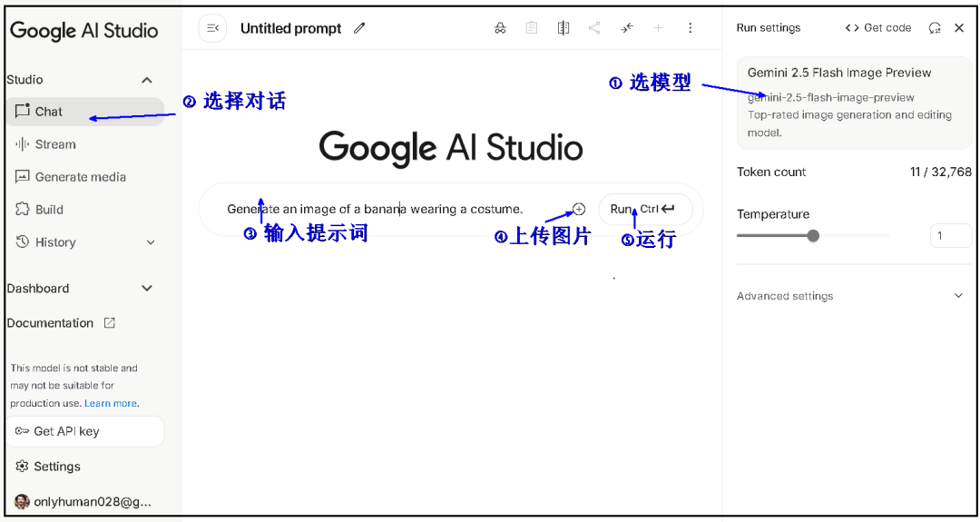Viewport: 980px width, 522px height.
Task: Click the Get API key button
Action: coord(85,431)
